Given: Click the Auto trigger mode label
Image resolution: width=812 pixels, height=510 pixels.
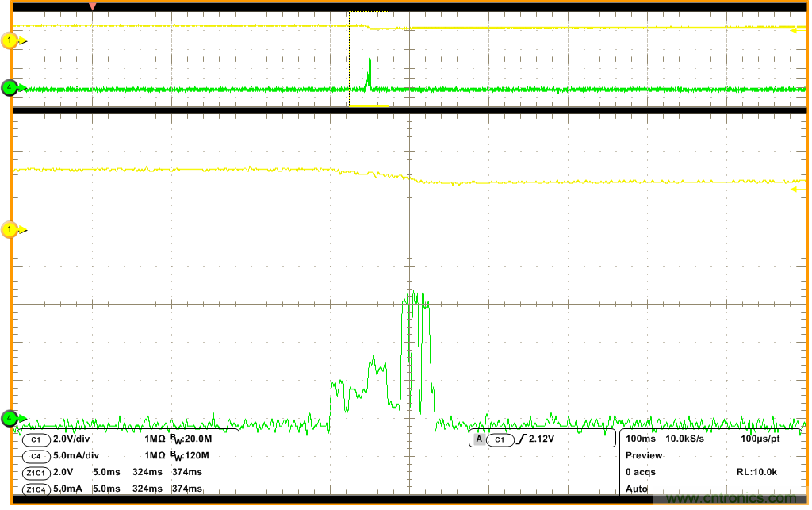Looking at the screenshot, I should 637,489.
